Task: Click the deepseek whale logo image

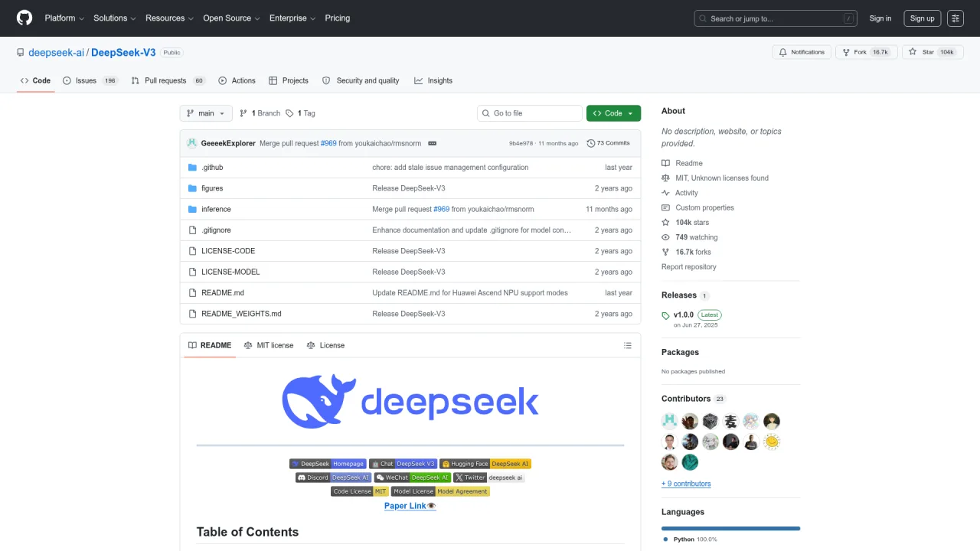Action: 410,401
